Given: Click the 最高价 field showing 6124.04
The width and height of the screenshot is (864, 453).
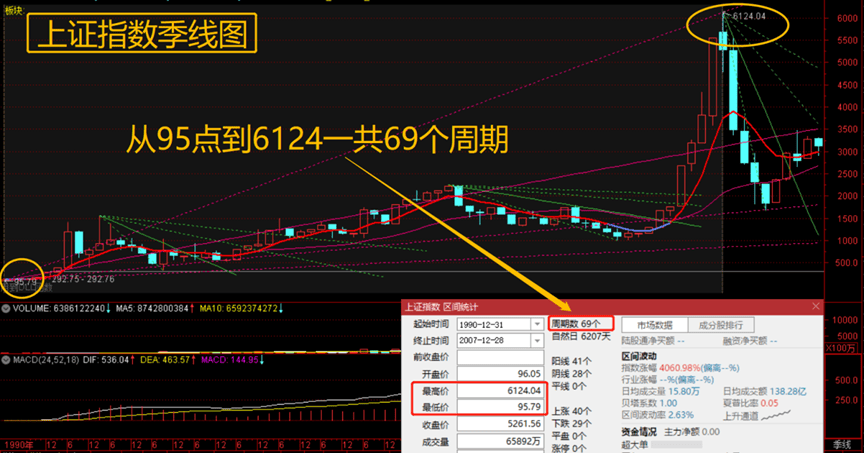Looking at the screenshot, I should (500, 391).
